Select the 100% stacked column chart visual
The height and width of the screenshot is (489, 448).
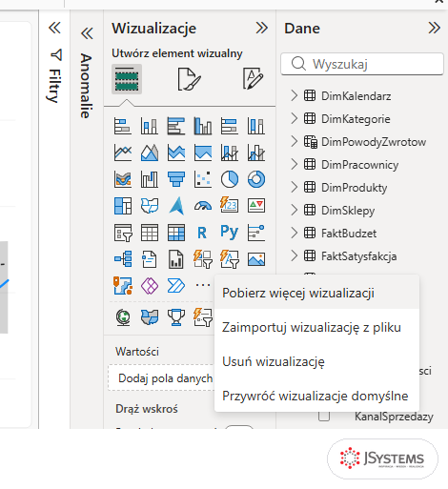pyautogui.click(x=256, y=126)
